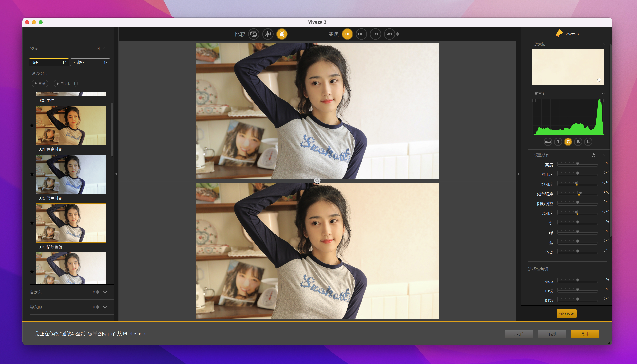
Task: Toggle the shadow clipping checkbox on histogram
Action: point(534,101)
